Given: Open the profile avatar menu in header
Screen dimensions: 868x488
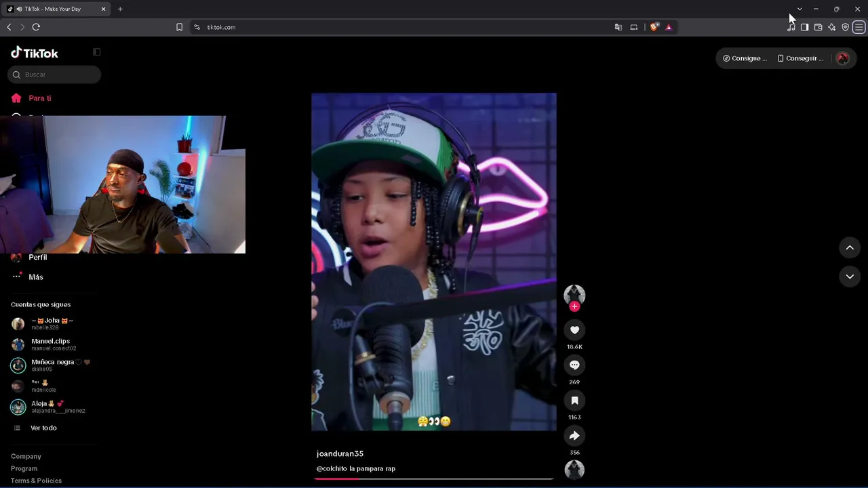Looking at the screenshot, I should coord(843,58).
